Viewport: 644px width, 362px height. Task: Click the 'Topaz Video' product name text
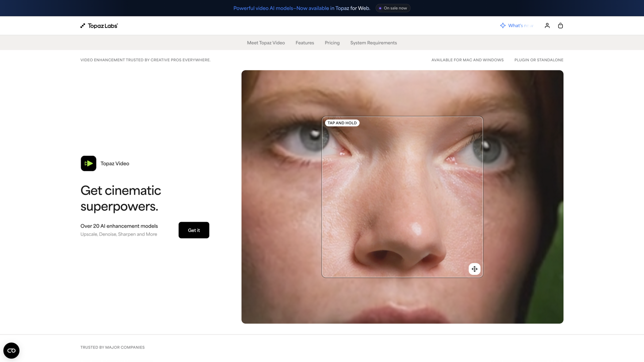point(115,164)
